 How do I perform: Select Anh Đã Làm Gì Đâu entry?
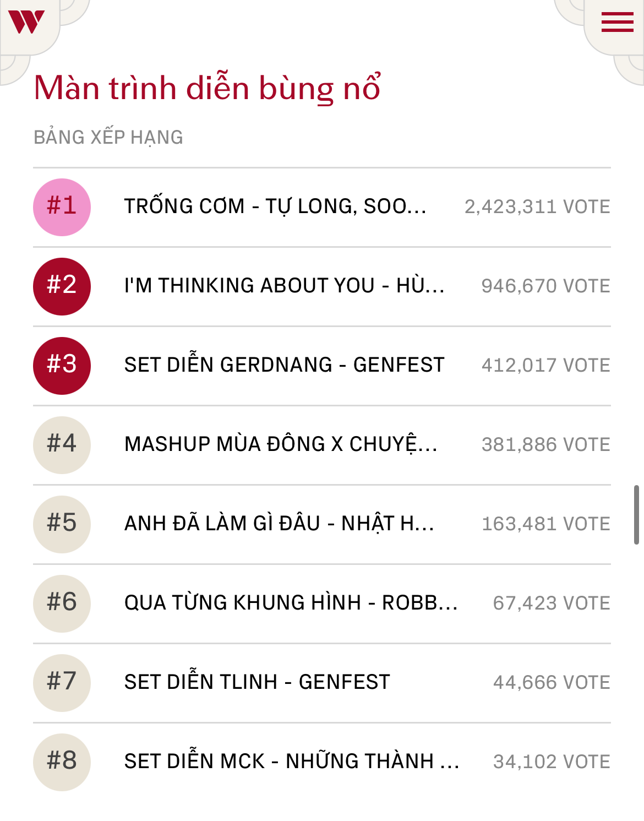coord(279,524)
